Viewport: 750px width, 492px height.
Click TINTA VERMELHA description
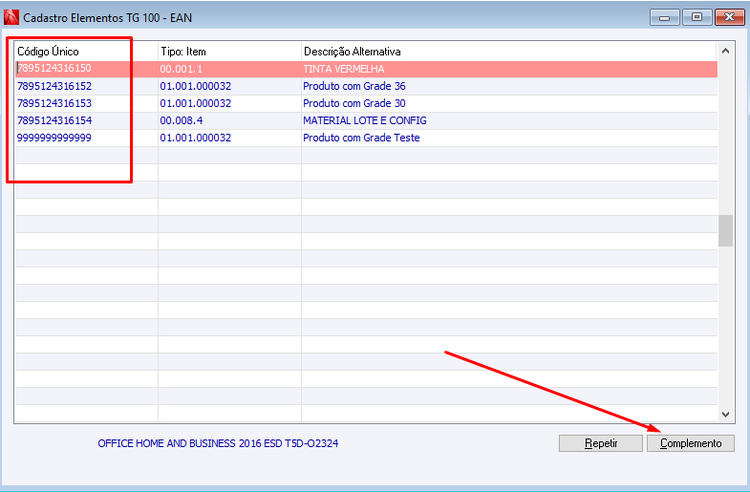pyautogui.click(x=343, y=69)
